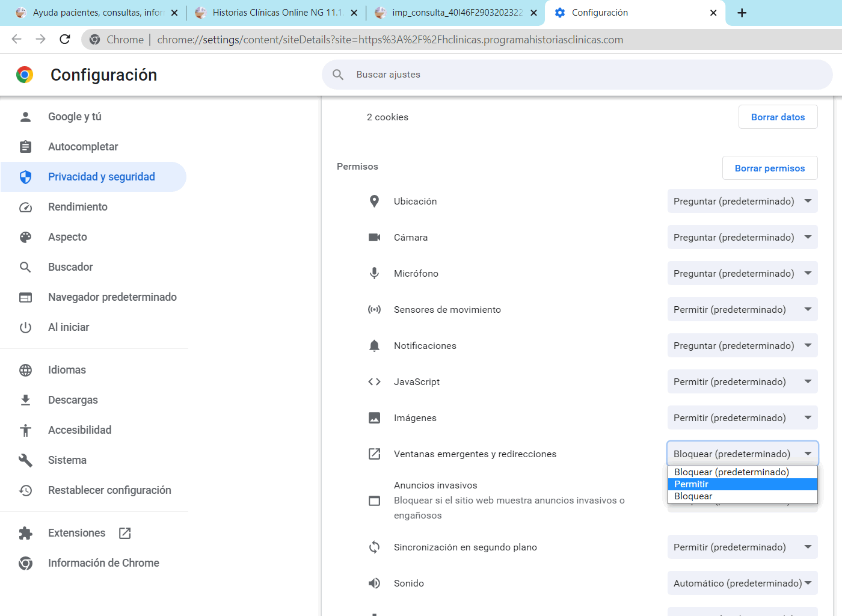Viewport: 842px width, 616px height.
Task: Click the Aspecto palette icon
Action: click(25, 236)
